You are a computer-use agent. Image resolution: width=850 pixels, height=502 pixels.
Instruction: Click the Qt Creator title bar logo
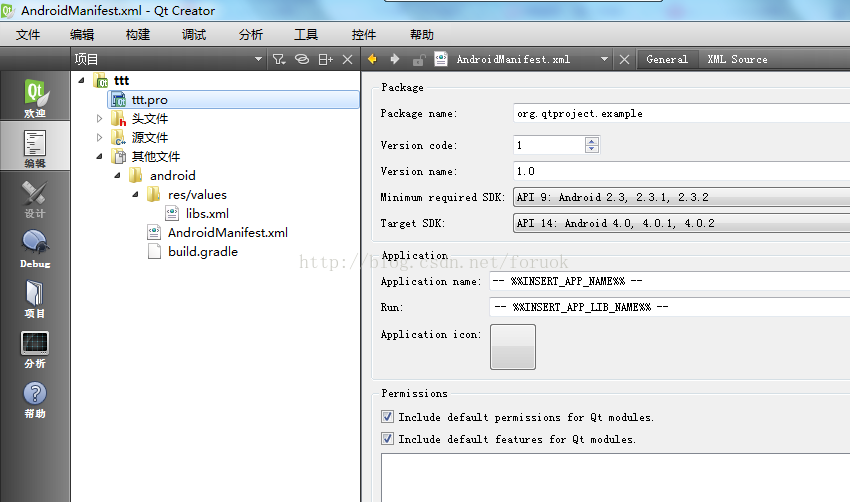(8, 10)
